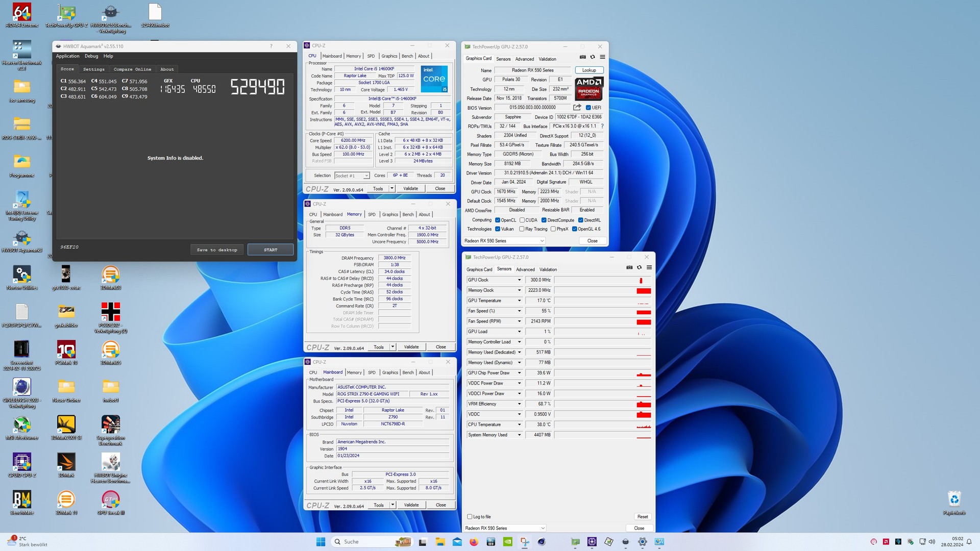Toggle OpenCL checkbox in GPU-Z
Viewport: 980px width, 551px height.
click(498, 220)
